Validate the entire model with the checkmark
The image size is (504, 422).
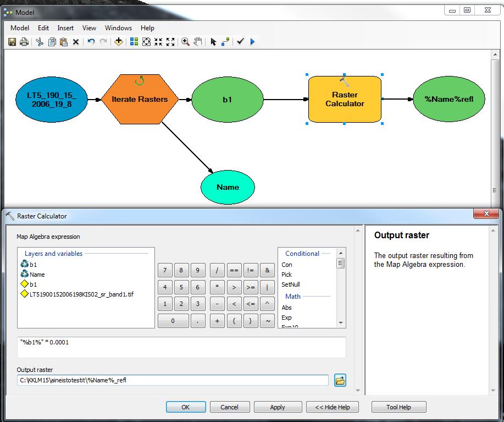coord(240,41)
